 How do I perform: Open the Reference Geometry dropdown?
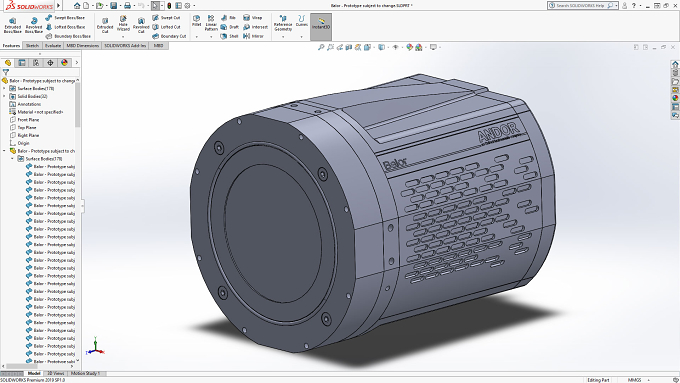point(283,26)
